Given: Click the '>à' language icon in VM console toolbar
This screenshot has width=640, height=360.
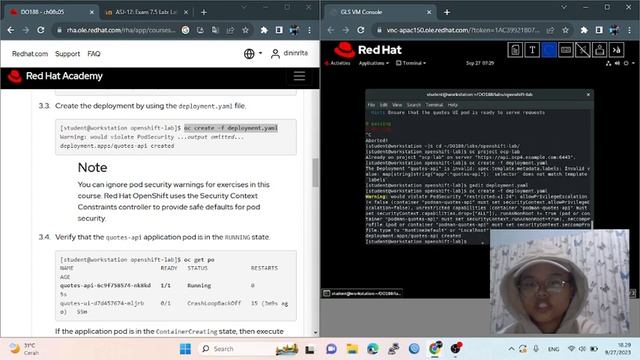Looking at the screenshot, I should point(616,50).
